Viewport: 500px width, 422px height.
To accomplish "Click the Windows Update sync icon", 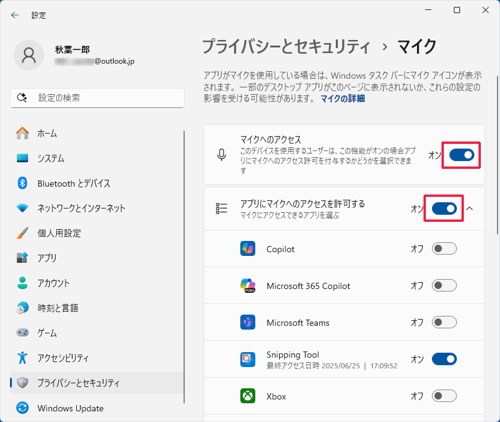I will click(x=22, y=408).
